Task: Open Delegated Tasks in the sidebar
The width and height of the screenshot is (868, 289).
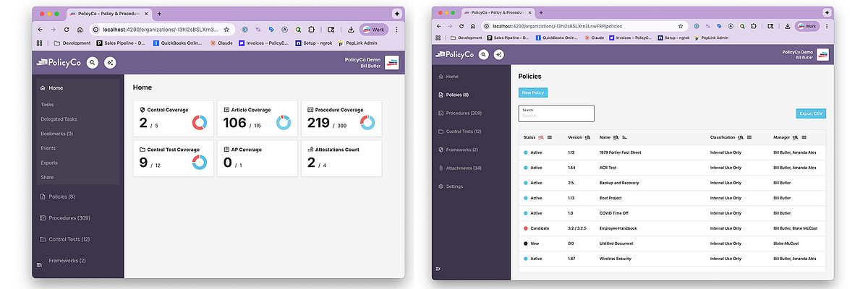Action: click(59, 119)
